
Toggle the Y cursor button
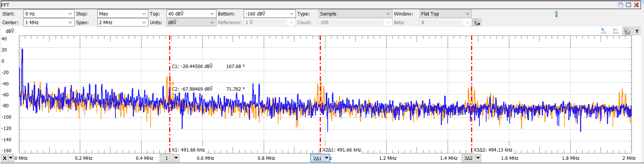click(x=637, y=31)
